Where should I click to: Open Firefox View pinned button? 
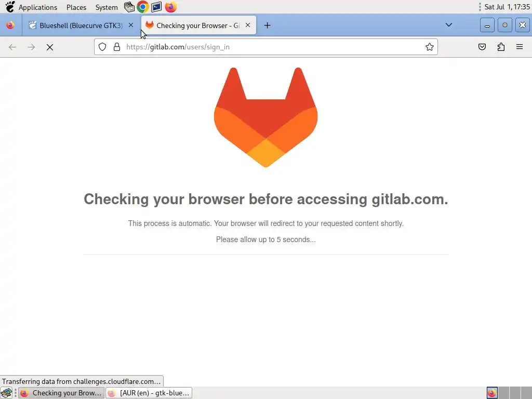click(10, 25)
